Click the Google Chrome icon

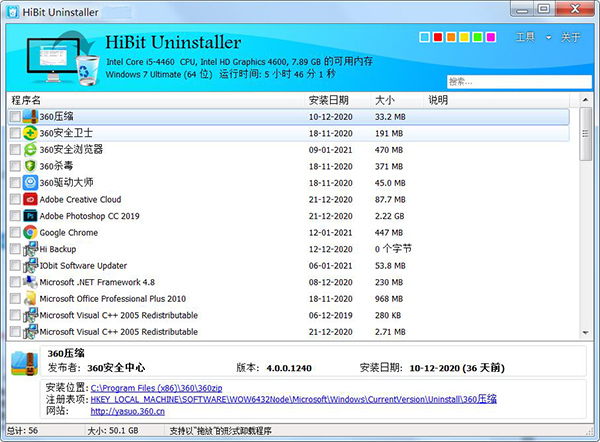(30, 232)
